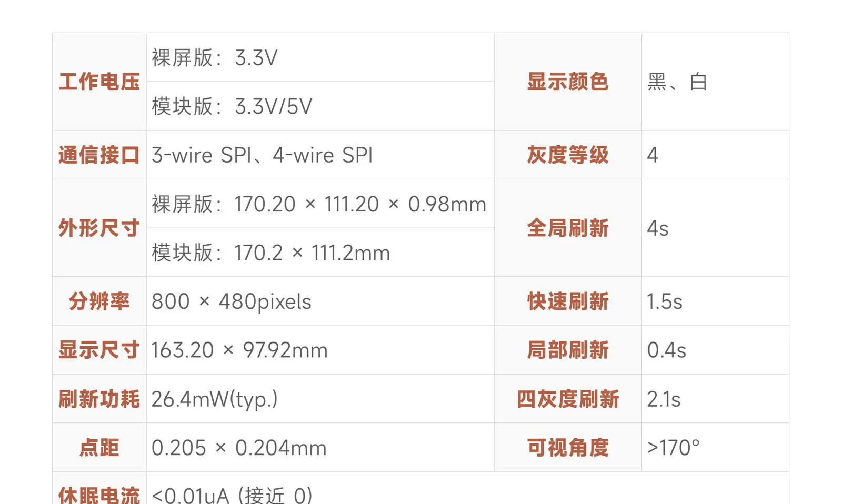The width and height of the screenshot is (842, 504).
Task: Select the 0.205 × 0.204mm dot pitch
Action: point(239,448)
